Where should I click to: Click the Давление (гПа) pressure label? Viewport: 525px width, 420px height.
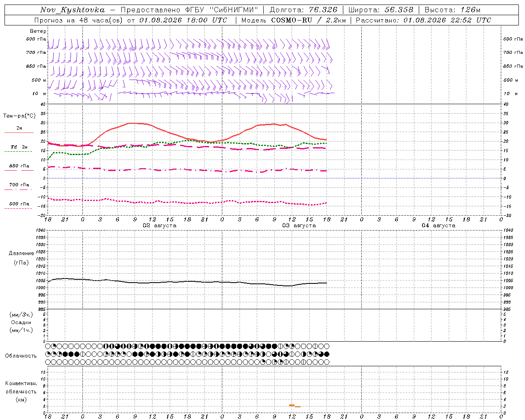[x=21, y=258]
